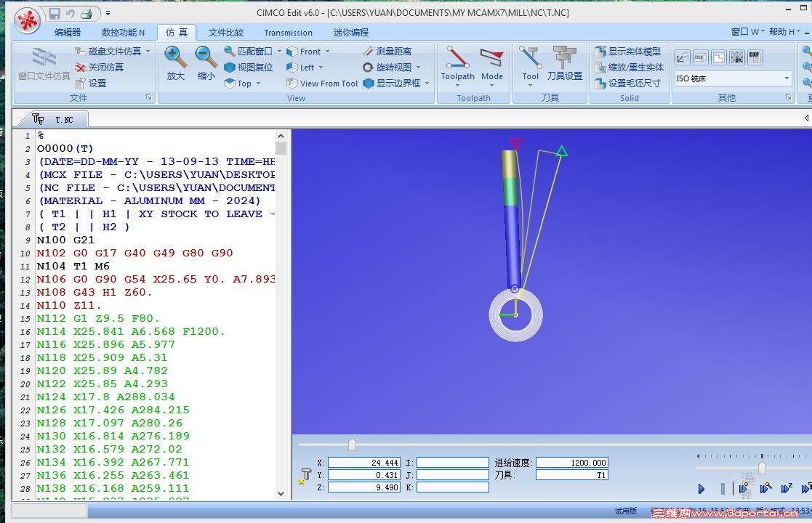Click NC line N106 G0 G90 G54

pos(156,280)
